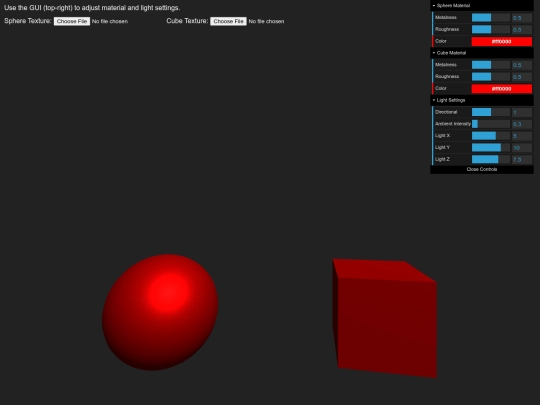
Task: Open the Cube Material color picker
Action: coord(501,89)
